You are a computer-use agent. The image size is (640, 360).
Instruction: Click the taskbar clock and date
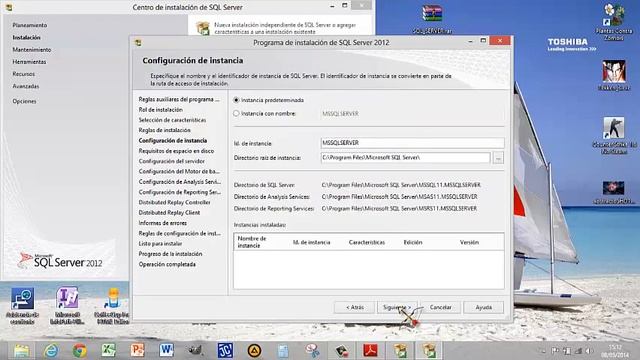(615, 351)
